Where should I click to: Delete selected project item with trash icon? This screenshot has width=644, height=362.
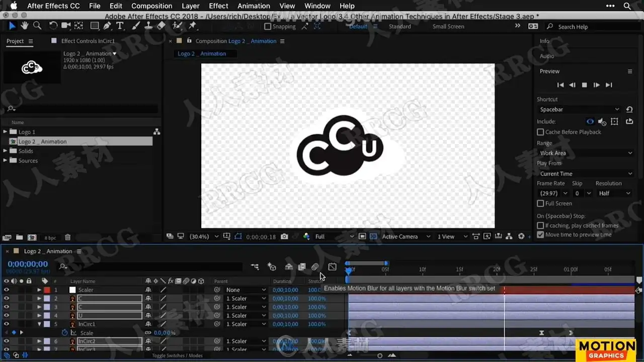(68, 237)
